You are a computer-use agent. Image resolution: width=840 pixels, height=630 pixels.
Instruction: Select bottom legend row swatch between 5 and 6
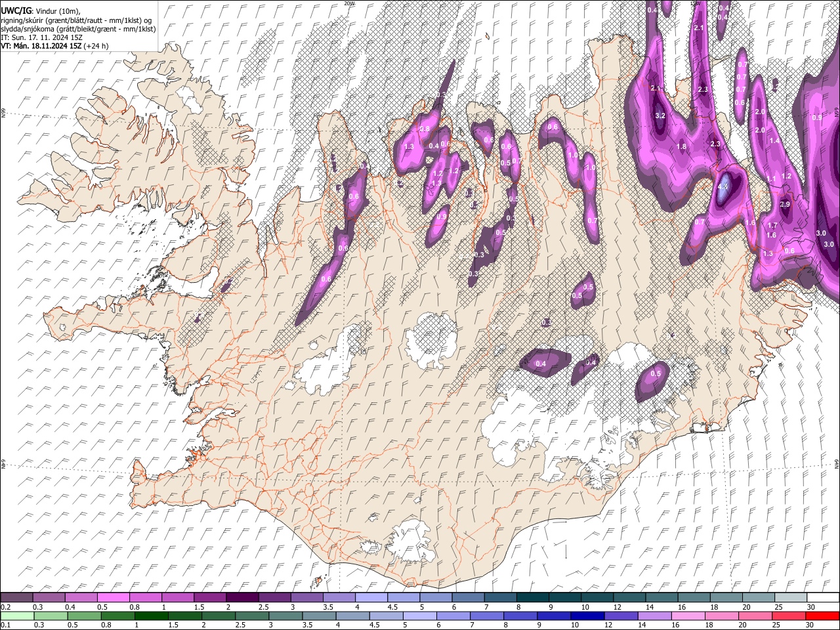click(x=421, y=616)
